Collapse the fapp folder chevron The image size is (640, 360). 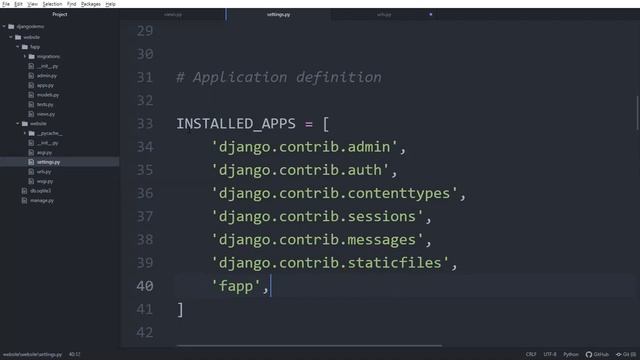18,47
